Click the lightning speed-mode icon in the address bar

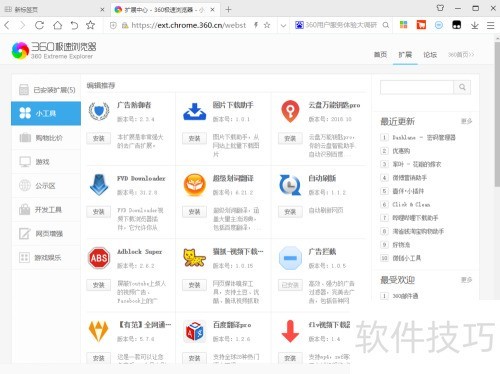pyautogui.click(x=256, y=25)
